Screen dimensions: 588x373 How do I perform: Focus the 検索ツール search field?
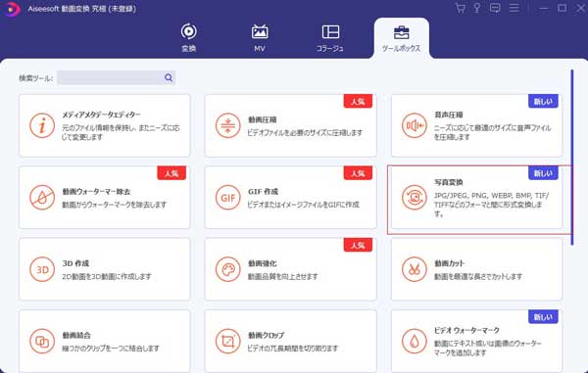(x=116, y=77)
